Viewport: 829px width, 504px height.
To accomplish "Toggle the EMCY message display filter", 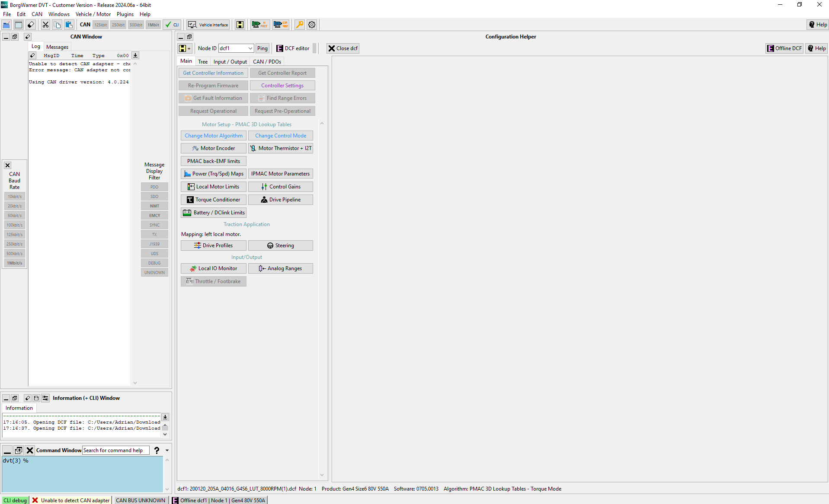I will (154, 216).
